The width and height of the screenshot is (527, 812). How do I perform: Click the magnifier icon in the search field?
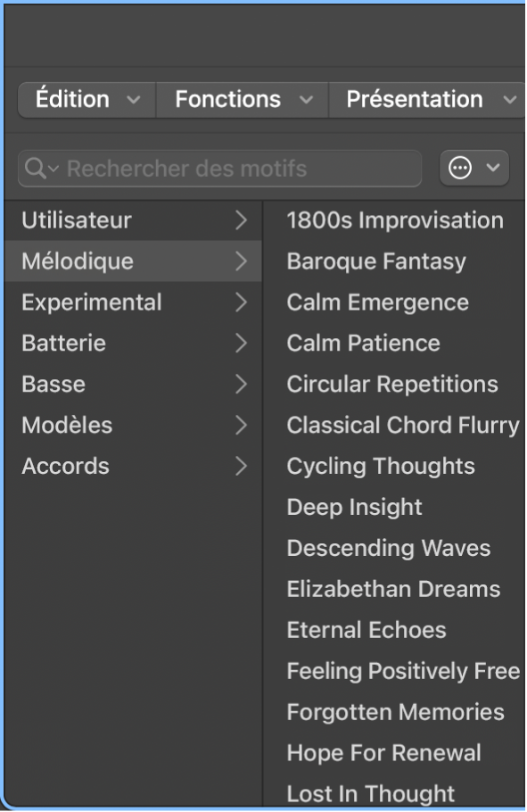(36, 168)
